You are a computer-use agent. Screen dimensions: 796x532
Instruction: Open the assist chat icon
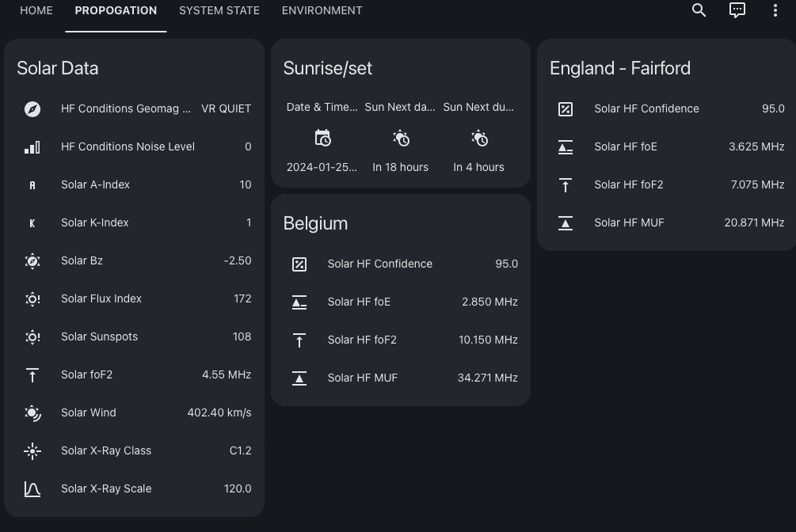click(x=737, y=10)
